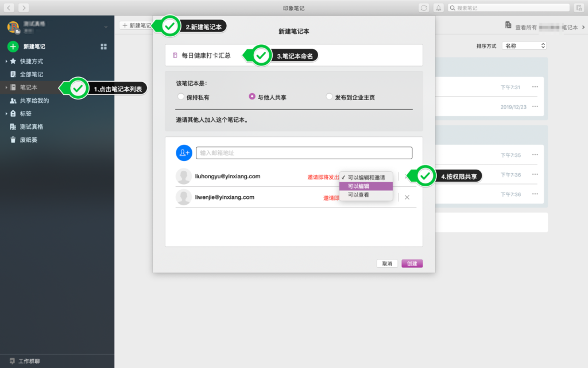The width and height of the screenshot is (588, 368).
Task: Open notifications bell icon
Action: click(439, 7)
